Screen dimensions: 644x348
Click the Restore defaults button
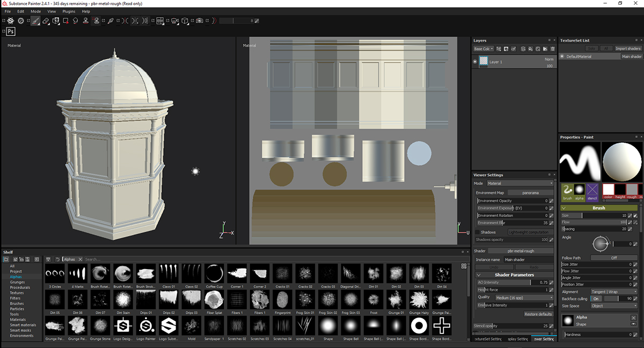(538, 314)
